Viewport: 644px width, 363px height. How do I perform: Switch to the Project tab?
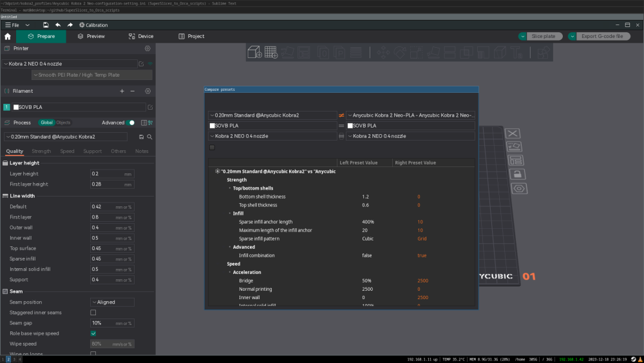tap(191, 36)
